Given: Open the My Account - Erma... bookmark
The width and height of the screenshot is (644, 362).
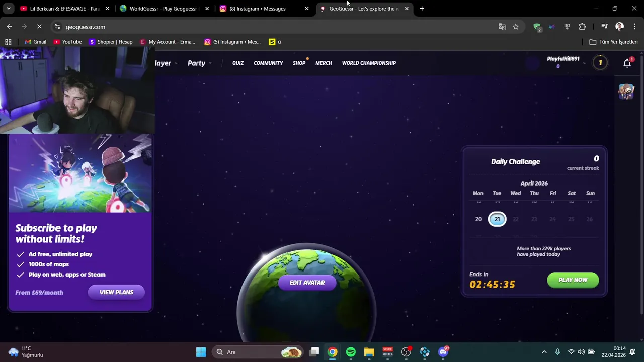Looking at the screenshot, I should 167,42.
